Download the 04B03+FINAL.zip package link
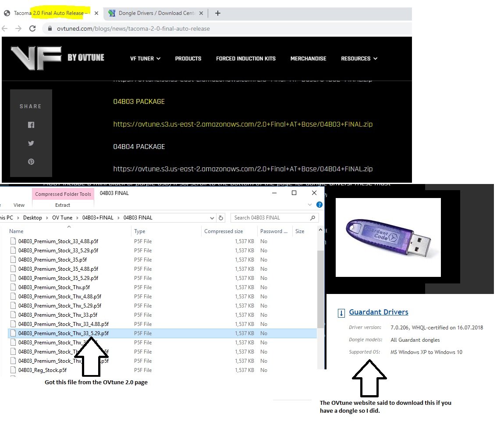This screenshot has height=446, width=504. [243, 124]
